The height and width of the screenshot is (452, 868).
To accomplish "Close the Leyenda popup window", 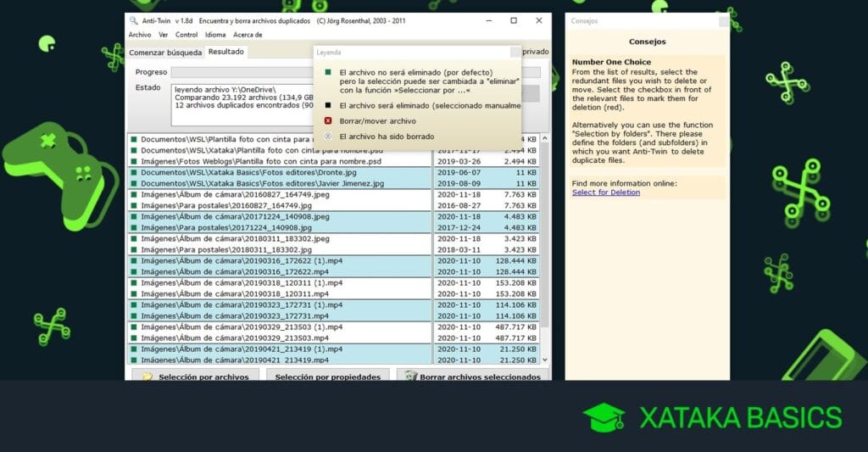I will [515, 52].
